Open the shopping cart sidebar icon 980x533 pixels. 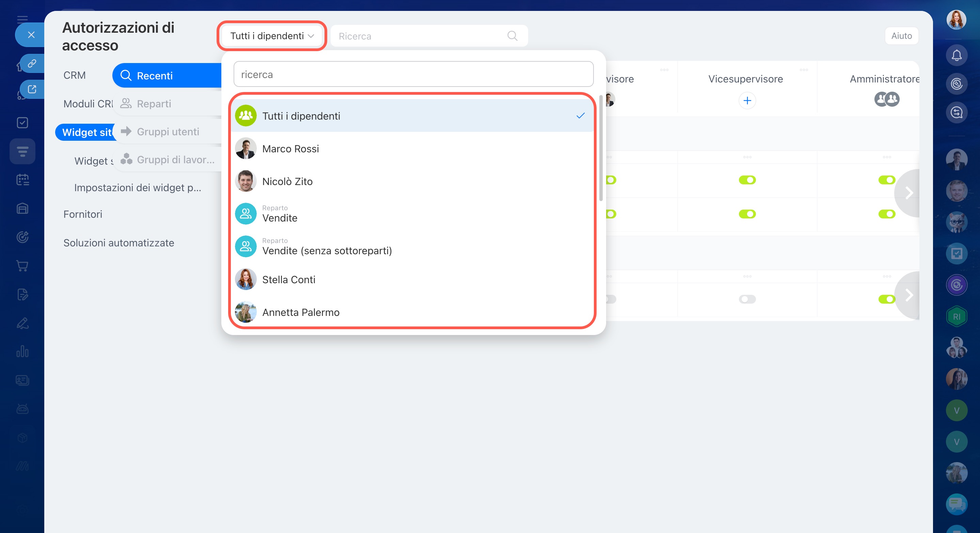coord(22,266)
